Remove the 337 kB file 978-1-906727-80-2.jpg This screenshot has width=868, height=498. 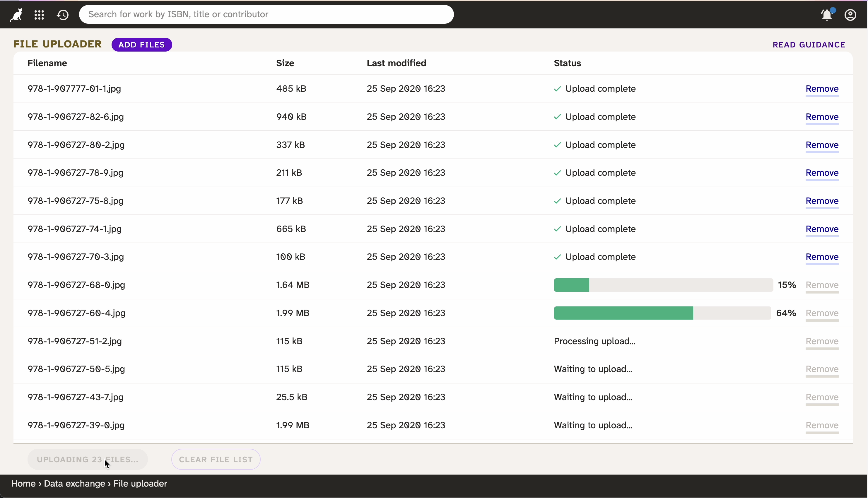point(821,145)
